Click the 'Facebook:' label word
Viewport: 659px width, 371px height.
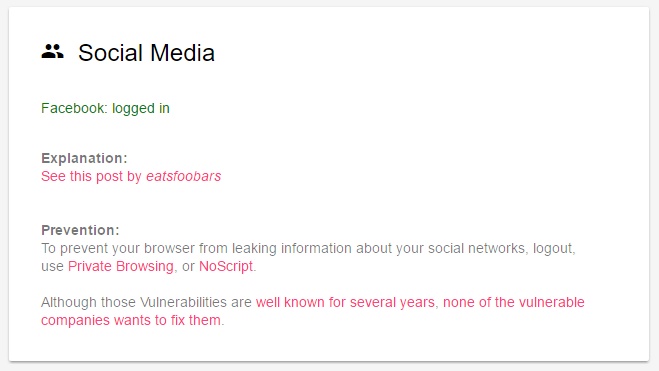point(74,108)
